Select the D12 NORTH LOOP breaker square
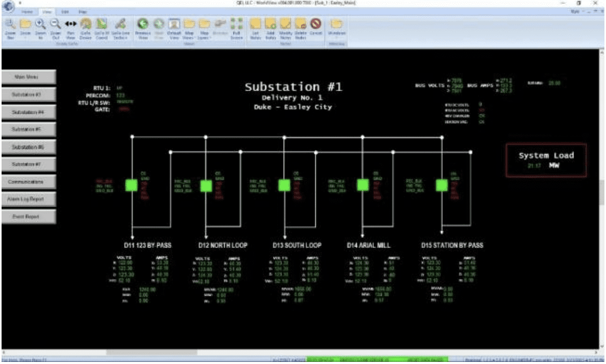Screen dimensions: 606x364 coord(206,186)
